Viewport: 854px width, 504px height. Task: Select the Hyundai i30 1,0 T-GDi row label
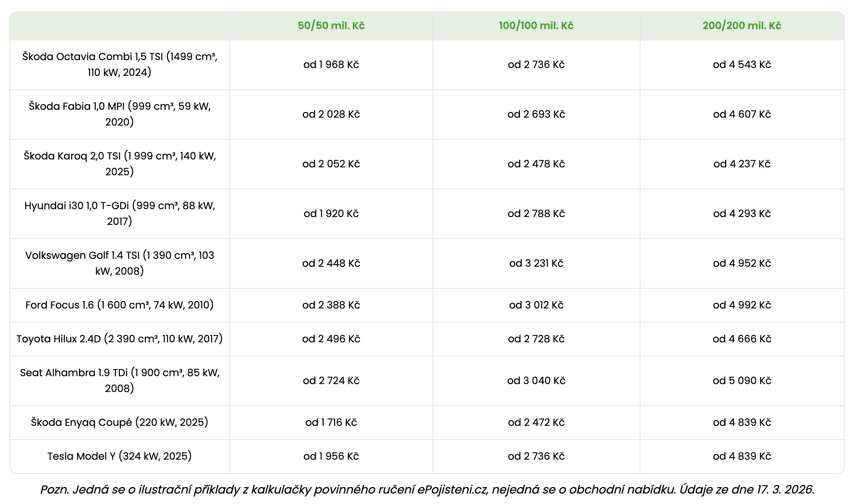[x=120, y=213]
